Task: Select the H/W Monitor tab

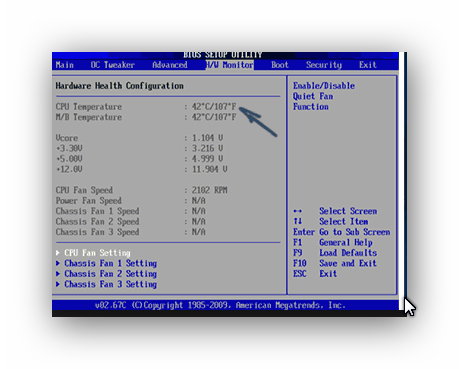Action: tap(230, 65)
